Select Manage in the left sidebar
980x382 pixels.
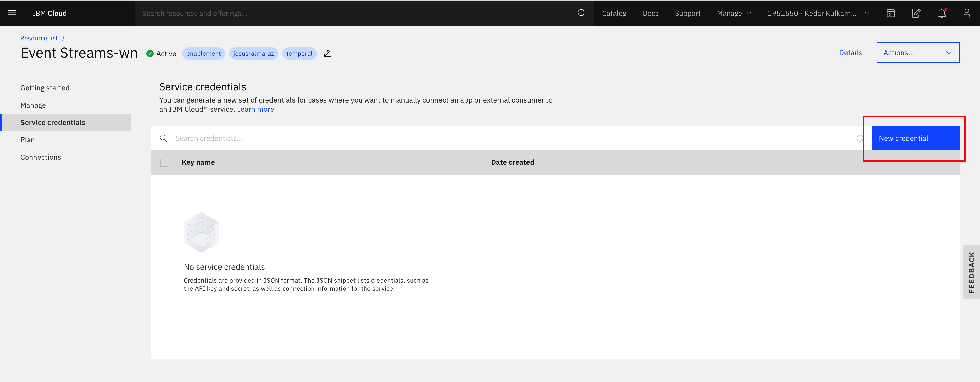coord(33,105)
